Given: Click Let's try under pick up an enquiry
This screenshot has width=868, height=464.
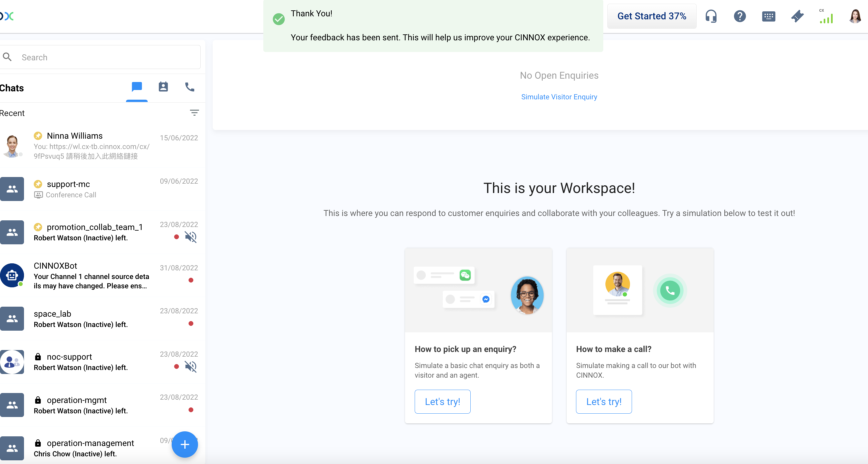Looking at the screenshot, I should pyautogui.click(x=442, y=401).
